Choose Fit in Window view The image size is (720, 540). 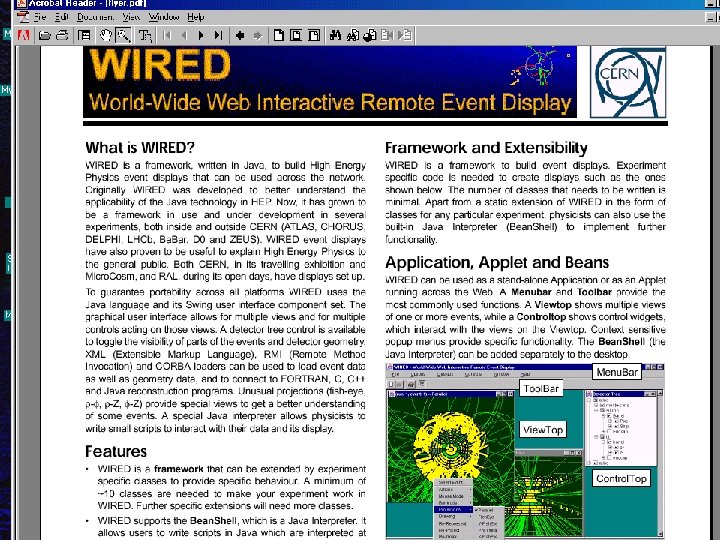point(296,35)
